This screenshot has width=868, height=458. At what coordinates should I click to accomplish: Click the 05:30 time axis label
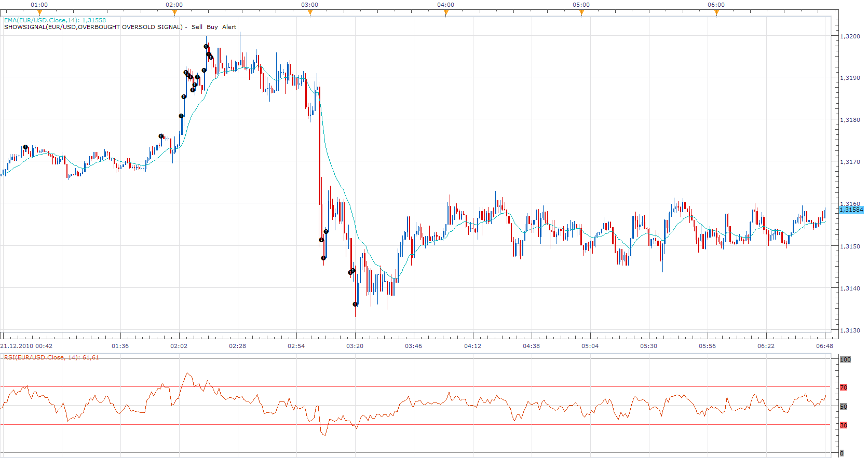pyautogui.click(x=648, y=346)
